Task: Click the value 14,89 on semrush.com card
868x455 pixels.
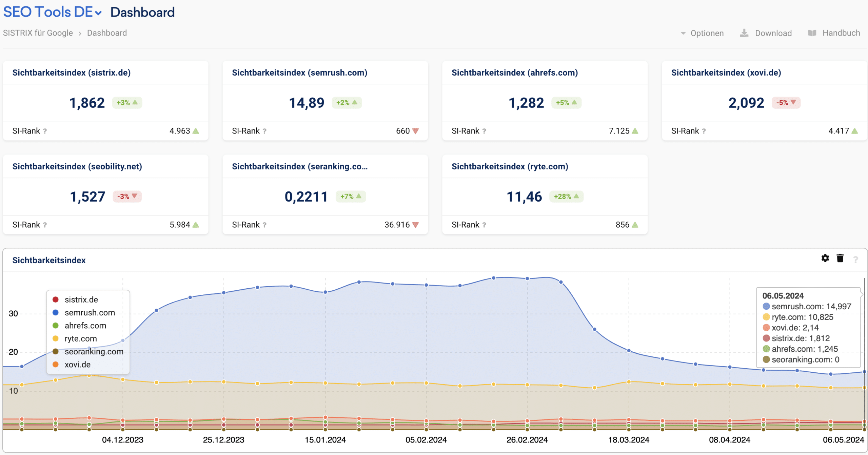Action: click(x=307, y=103)
